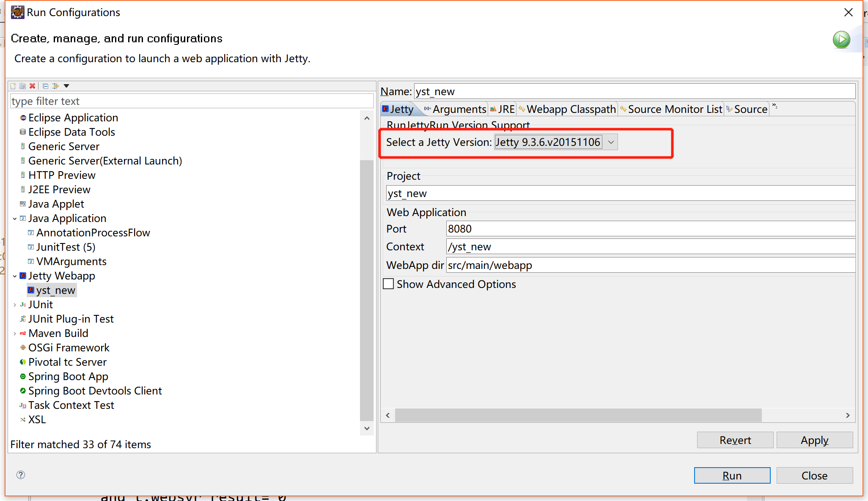Collapse the Jetty Webapp node
Screen dimensions: 868x501
coord(15,276)
